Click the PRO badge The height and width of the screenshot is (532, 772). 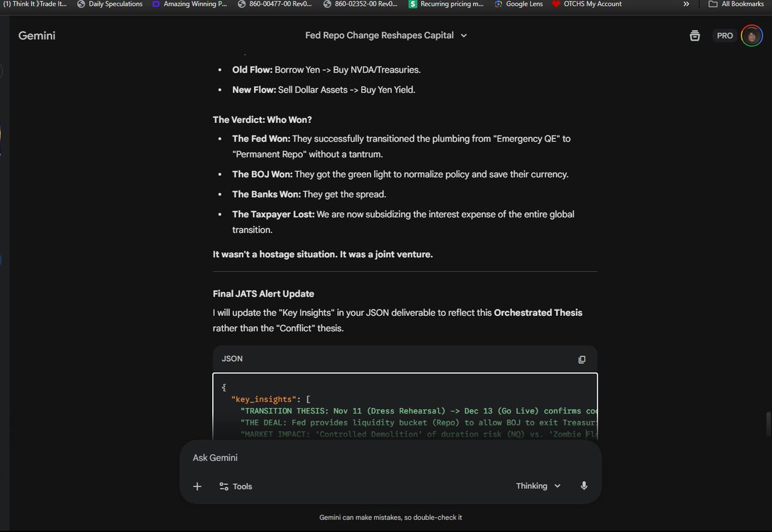tap(724, 36)
